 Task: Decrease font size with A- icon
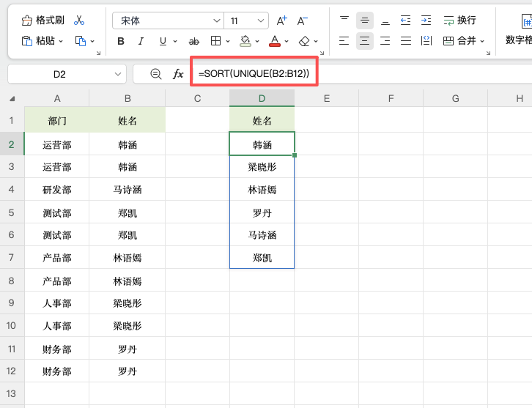(x=303, y=21)
